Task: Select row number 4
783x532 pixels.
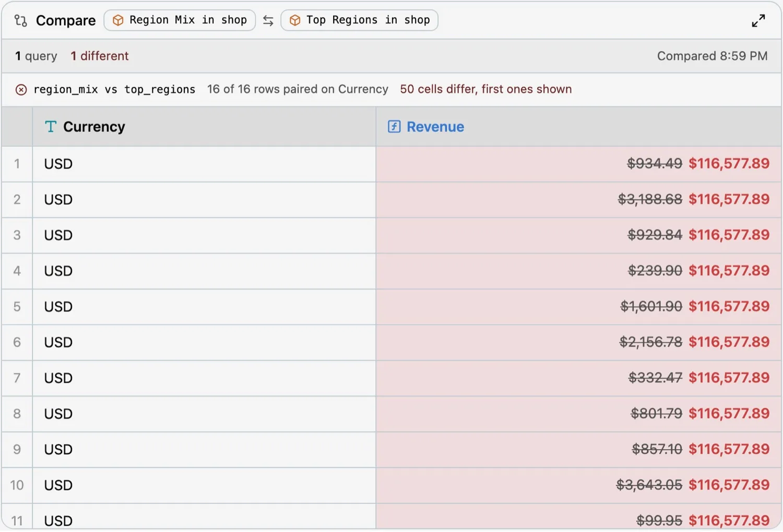Action: click(17, 271)
